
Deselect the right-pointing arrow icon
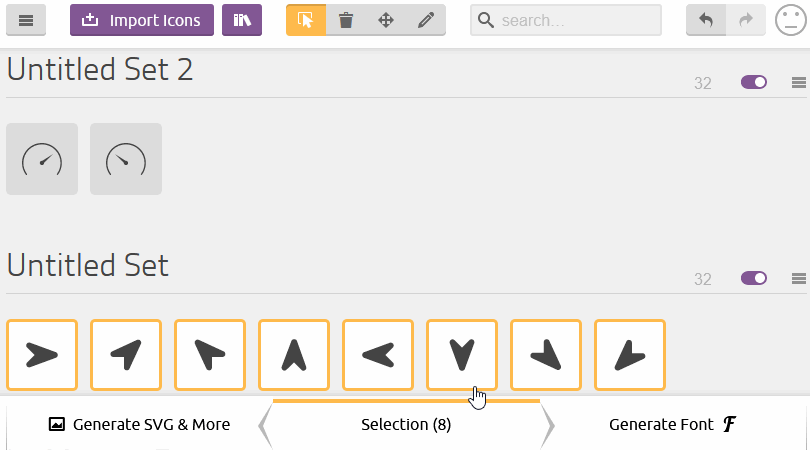(42, 355)
